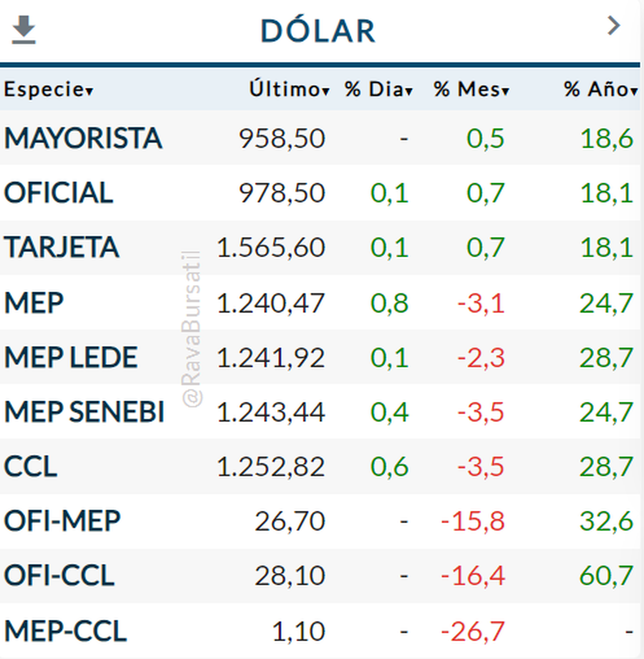This screenshot has height=659, width=644.
Task: Click the MAYORISTA price 958,50
Action: [x=282, y=138]
